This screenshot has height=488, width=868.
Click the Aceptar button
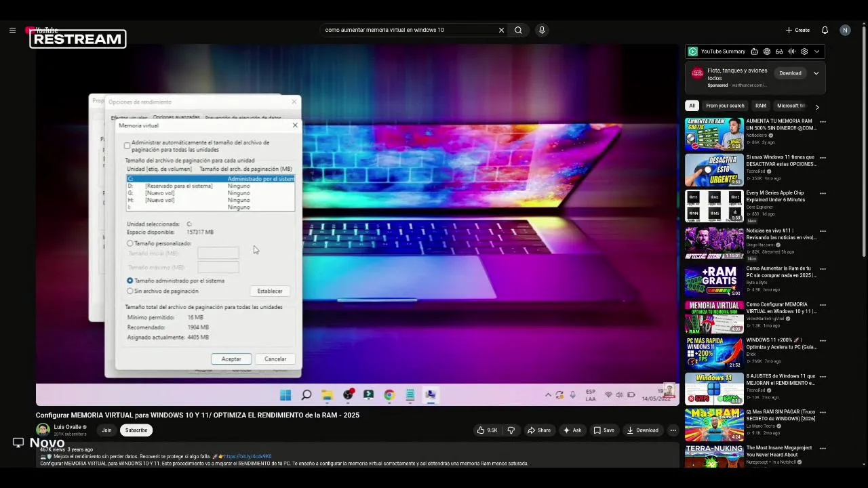[x=231, y=359]
